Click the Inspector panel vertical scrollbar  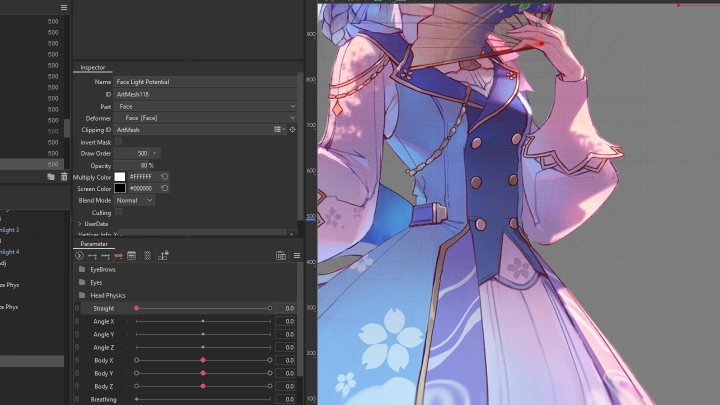click(301, 147)
